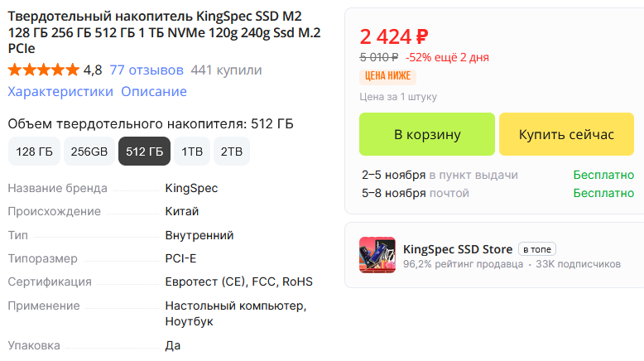
Task: Click the 33К подписчиков subscriber count
Action: point(578,264)
